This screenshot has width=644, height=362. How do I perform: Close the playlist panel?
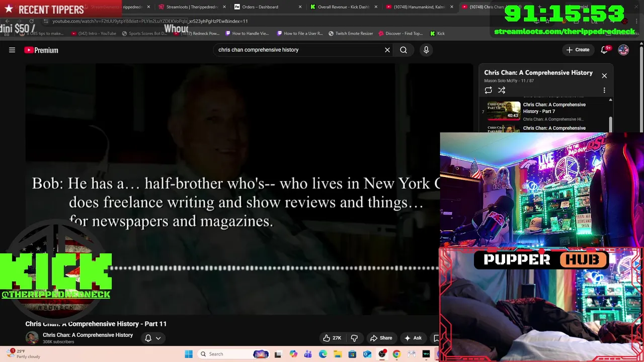point(604,76)
